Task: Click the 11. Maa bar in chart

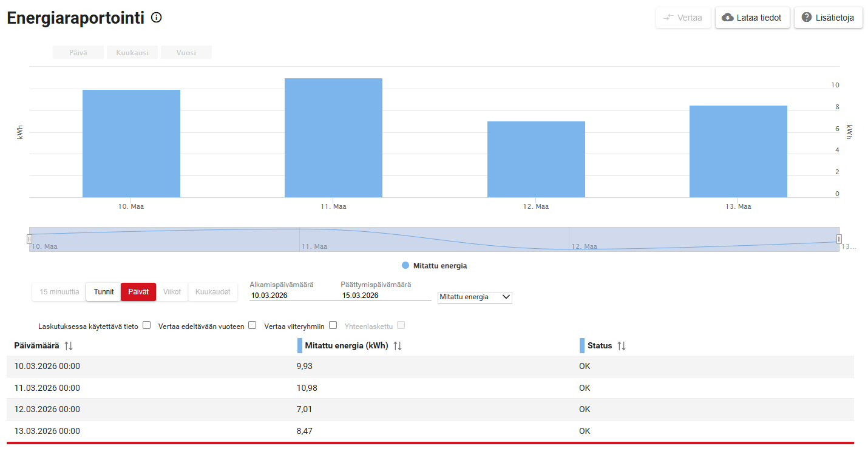Action: point(333,138)
